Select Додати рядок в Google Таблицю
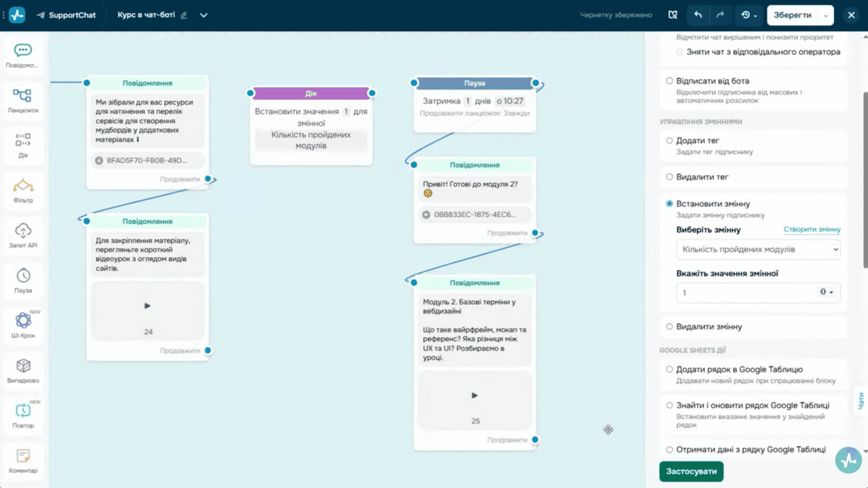 pos(670,369)
